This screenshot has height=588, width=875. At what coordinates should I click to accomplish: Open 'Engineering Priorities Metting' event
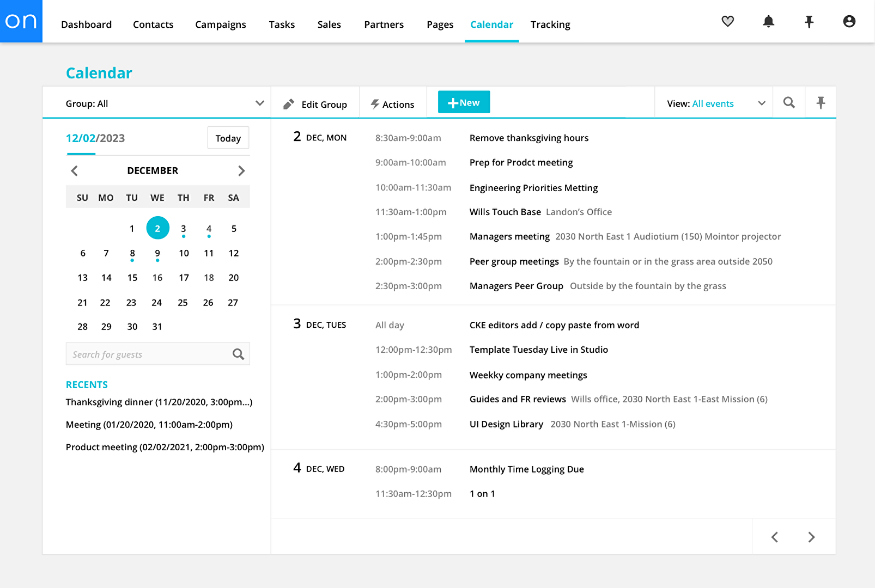(533, 188)
